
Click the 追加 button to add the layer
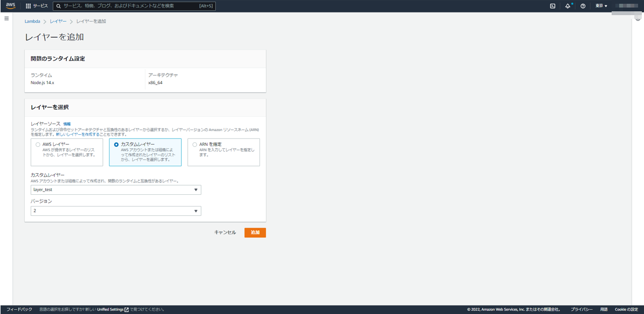point(255,233)
